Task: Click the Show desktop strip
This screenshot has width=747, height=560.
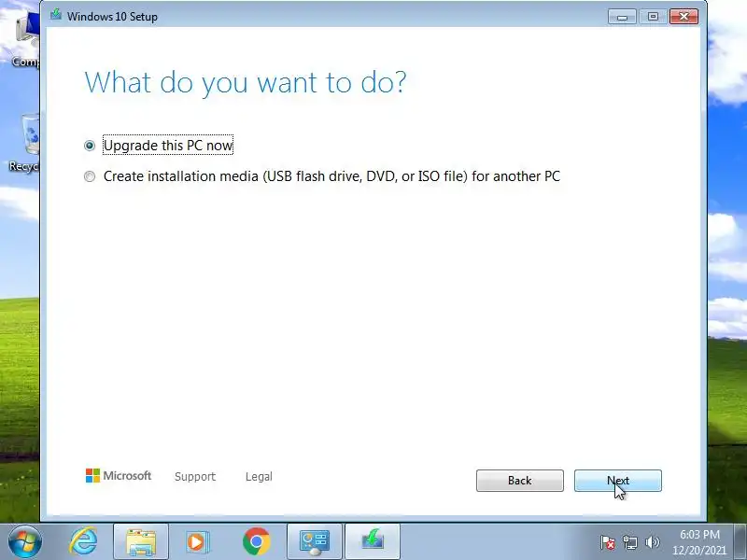Action: (740, 541)
